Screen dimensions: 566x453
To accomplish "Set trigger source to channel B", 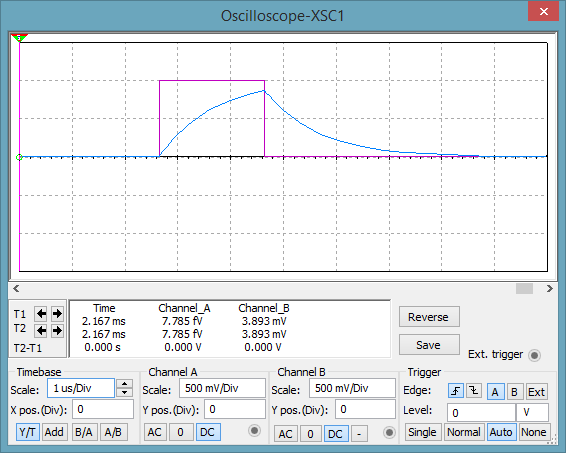I will pos(514,392).
